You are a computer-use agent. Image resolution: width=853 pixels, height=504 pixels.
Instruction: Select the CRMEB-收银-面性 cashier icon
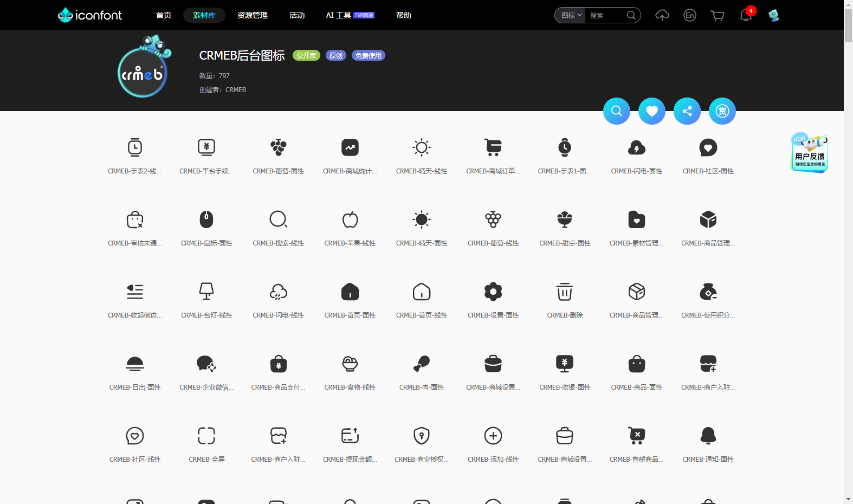coord(565,364)
